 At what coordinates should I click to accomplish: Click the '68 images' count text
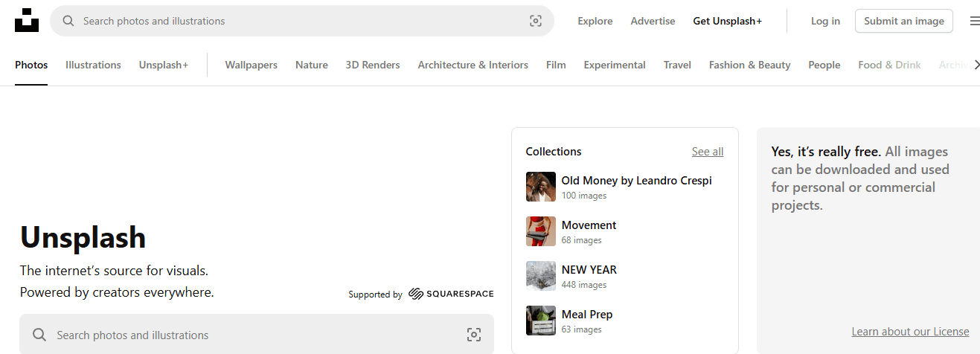click(582, 240)
